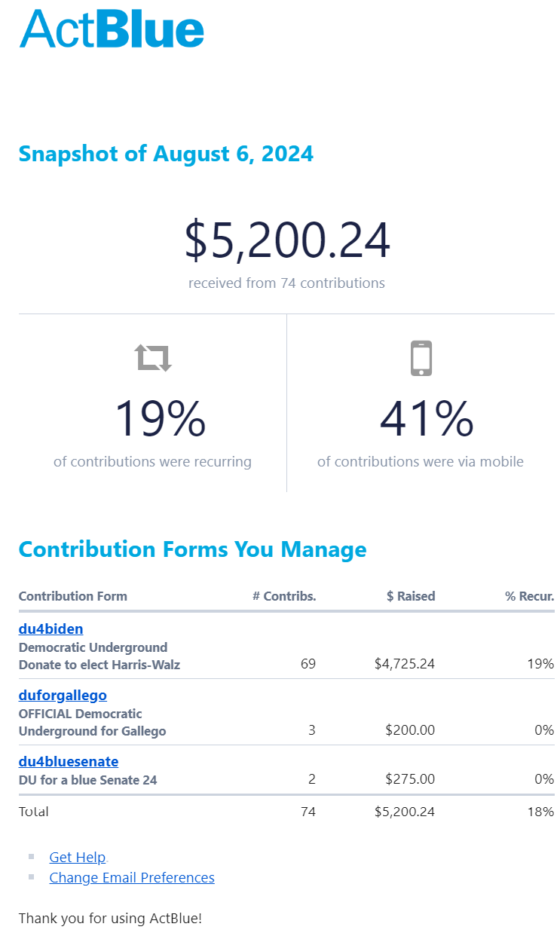Click the recurring contributions arrows icon

(x=154, y=357)
